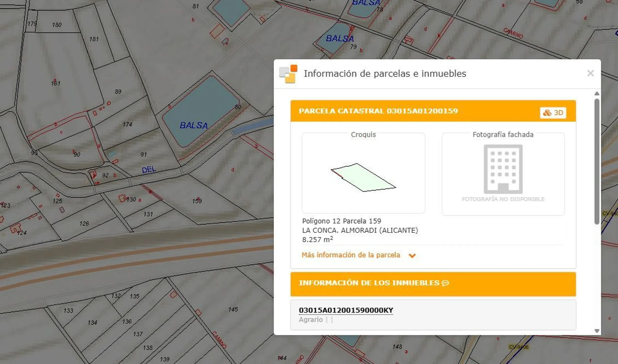Open cadastral reference 03015A012001590000KY
The height and width of the screenshot is (364, 618).
(x=346, y=310)
